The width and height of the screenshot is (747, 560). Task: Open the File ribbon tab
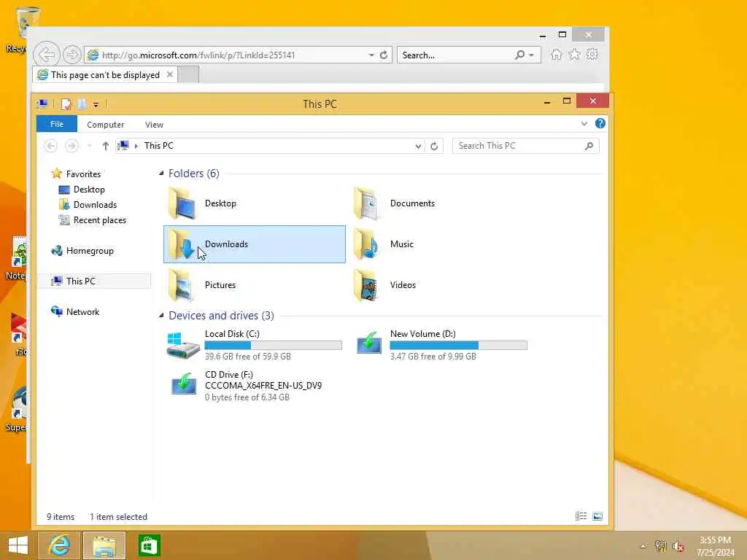(x=57, y=124)
